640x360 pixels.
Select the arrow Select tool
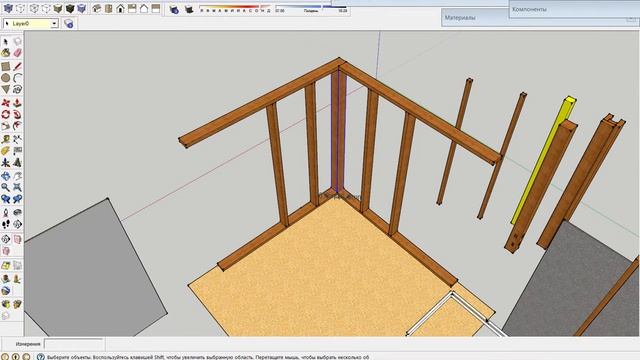pos(6,42)
